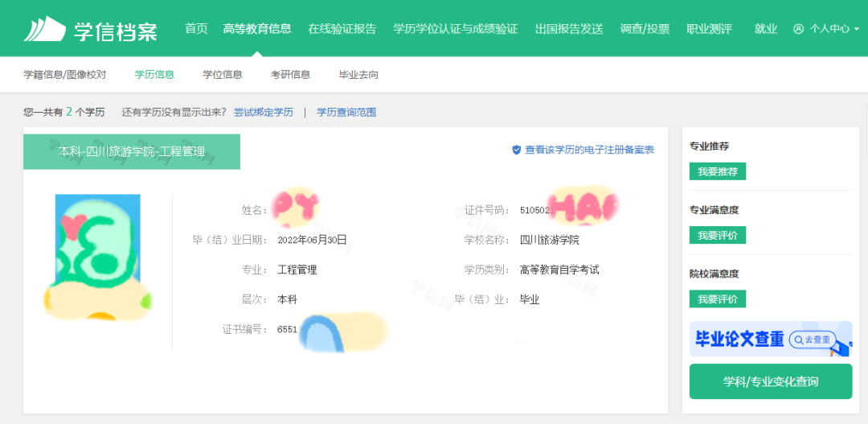Image resolution: width=868 pixels, height=424 pixels.
Task: Click the 毕(结)业 value 毕业
Action: (x=530, y=300)
